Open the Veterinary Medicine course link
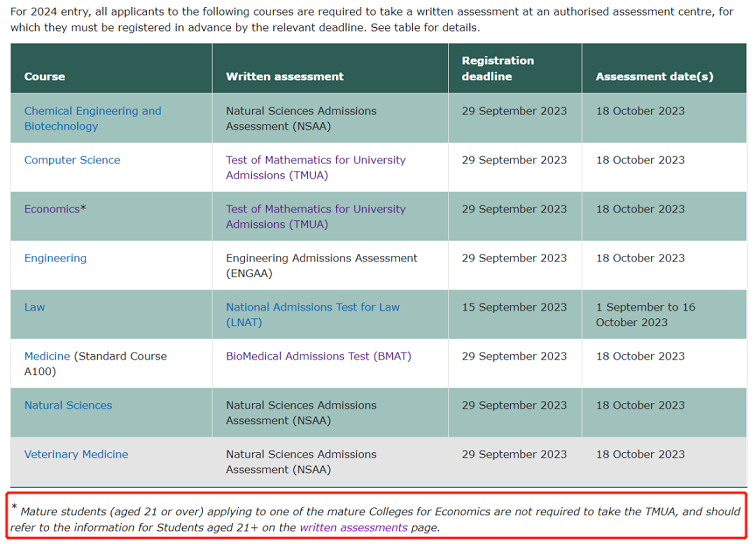This screenshot has width=756, height=544. click(x=76, y=454)
